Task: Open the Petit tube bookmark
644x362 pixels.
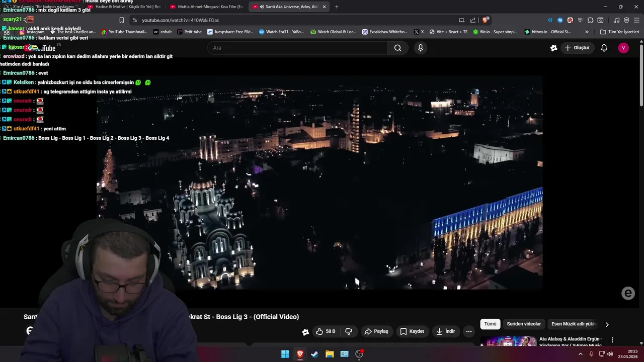Action: pos(189,32)
